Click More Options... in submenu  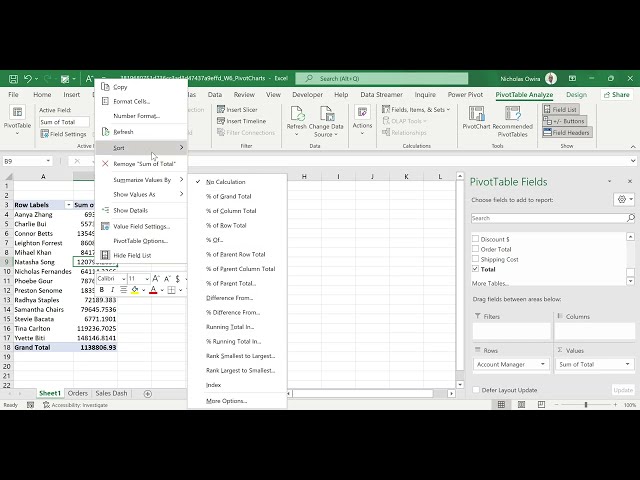click(227, 401)
